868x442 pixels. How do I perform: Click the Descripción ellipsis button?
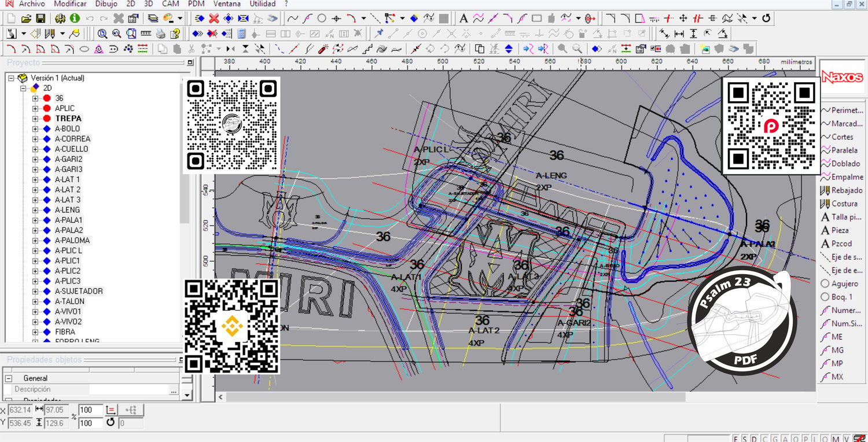pyautogui.click(x=173, y=391)
